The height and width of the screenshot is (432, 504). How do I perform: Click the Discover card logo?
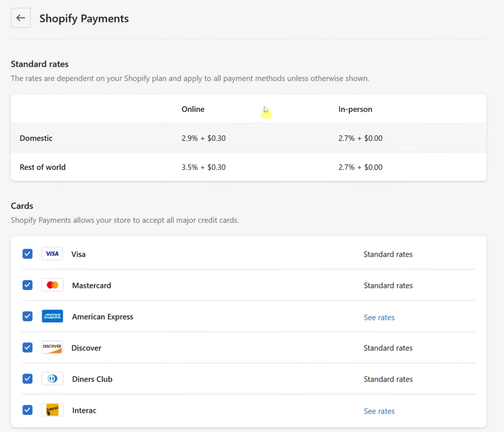coord(52,347)
